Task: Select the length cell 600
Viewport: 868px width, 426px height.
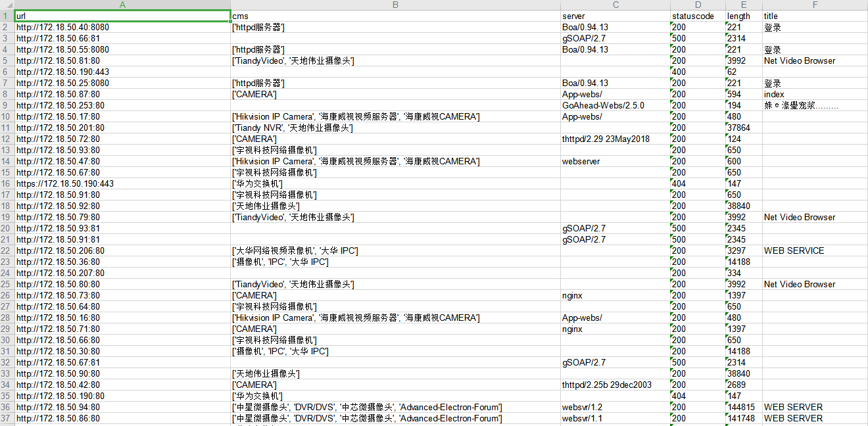Action: pyautogui.click(x=744, y=161)
